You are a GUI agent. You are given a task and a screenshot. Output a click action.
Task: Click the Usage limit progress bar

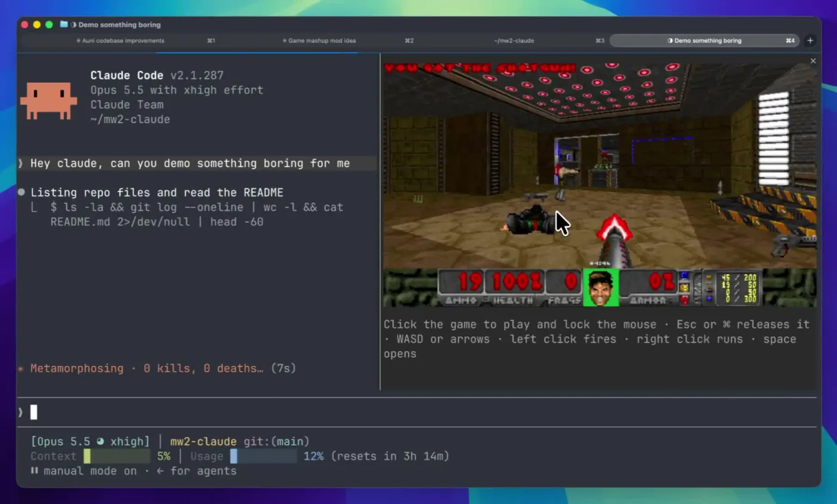coord(264,456)
